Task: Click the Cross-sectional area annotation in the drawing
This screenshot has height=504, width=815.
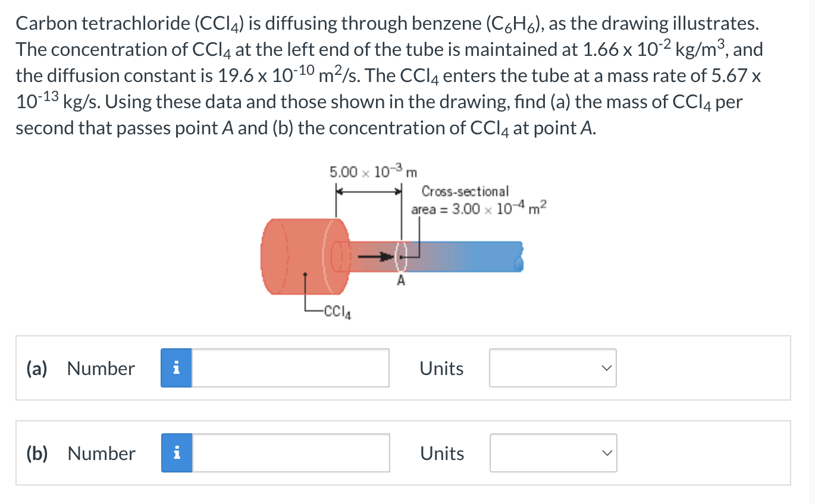Action: pos(478,200)
